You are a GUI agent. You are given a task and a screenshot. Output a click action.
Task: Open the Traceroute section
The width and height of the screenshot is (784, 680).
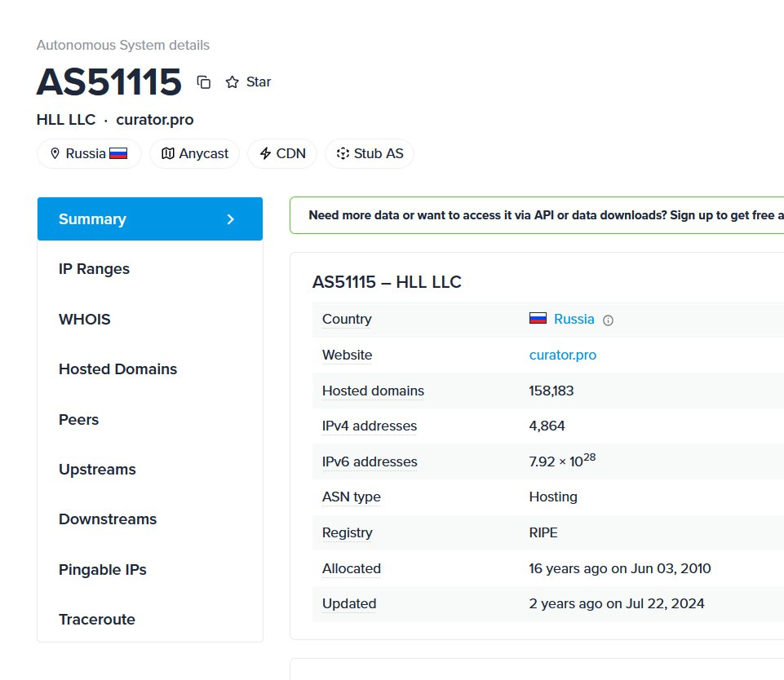pos(97,620)
